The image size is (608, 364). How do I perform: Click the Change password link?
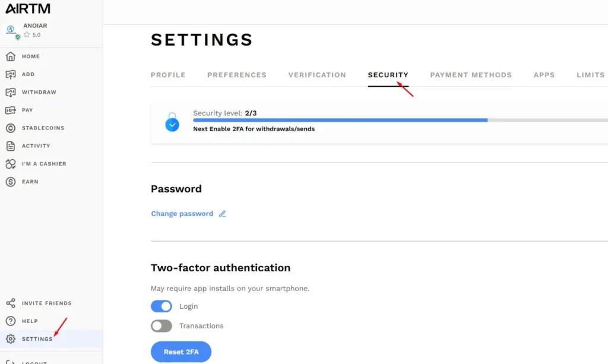click(182, 214)
